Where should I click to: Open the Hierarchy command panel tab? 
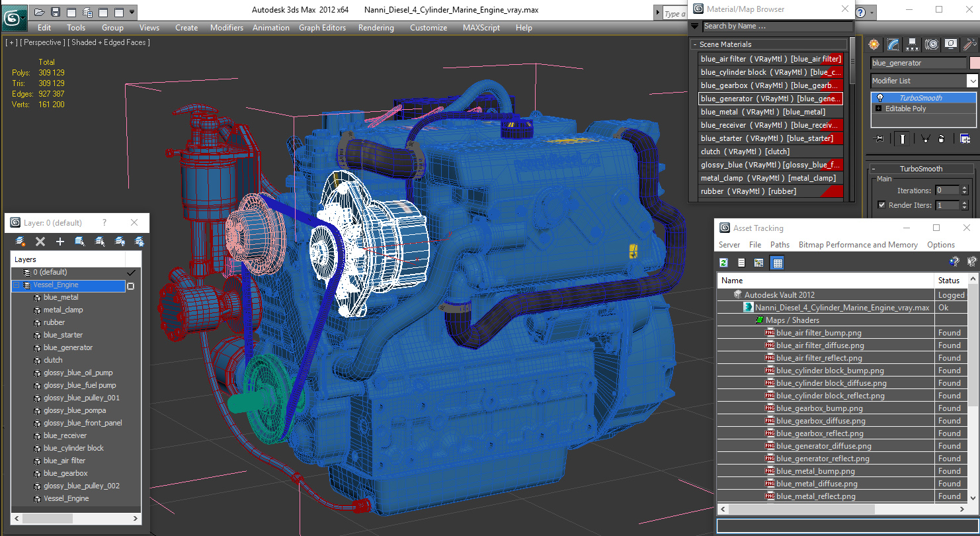pyautogui.click(x=913, y=44)
